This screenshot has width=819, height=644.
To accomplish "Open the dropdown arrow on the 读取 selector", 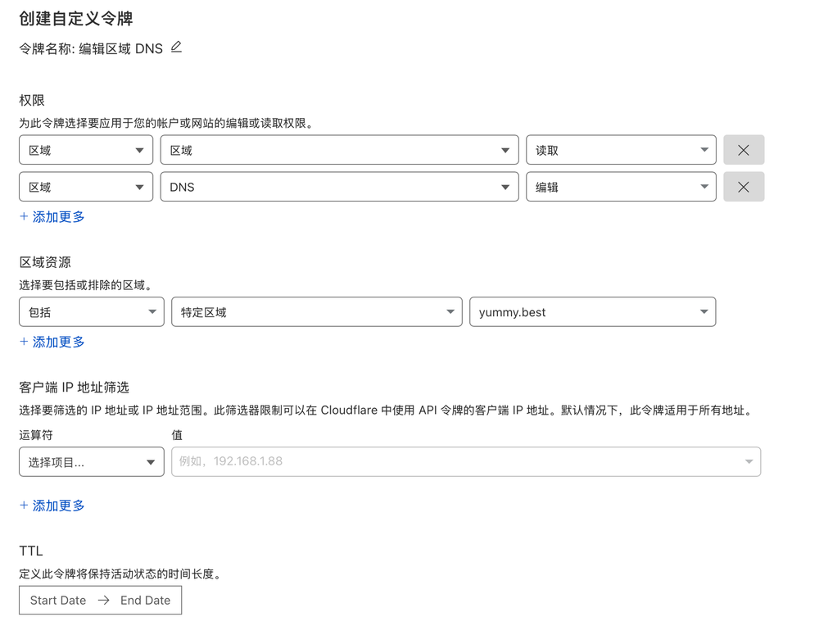I will [704, 149].
